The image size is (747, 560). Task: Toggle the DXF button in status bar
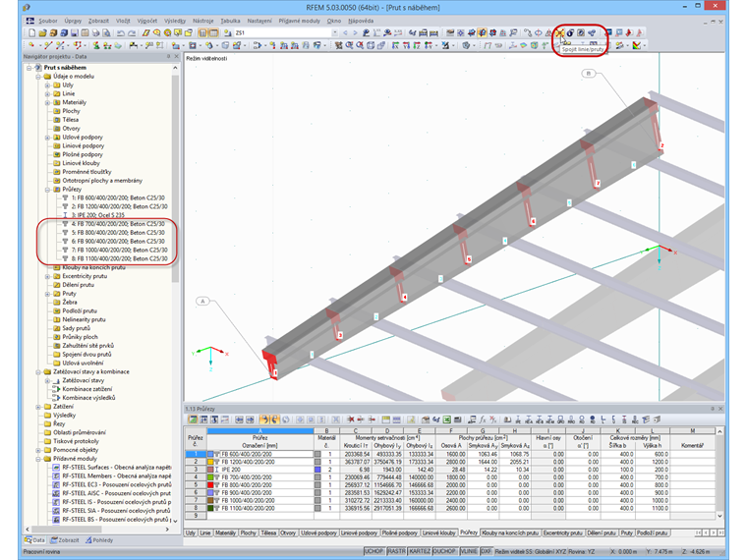point(486,551)
